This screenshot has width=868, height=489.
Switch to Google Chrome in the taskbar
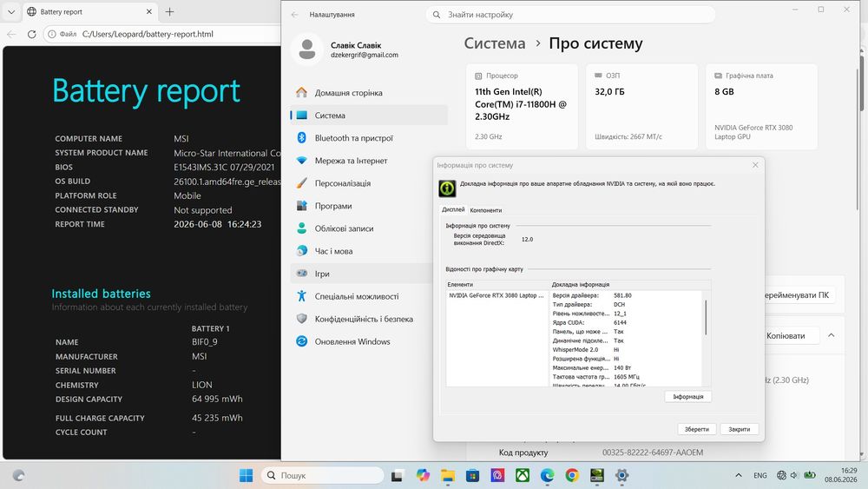[x=572, y=475]
